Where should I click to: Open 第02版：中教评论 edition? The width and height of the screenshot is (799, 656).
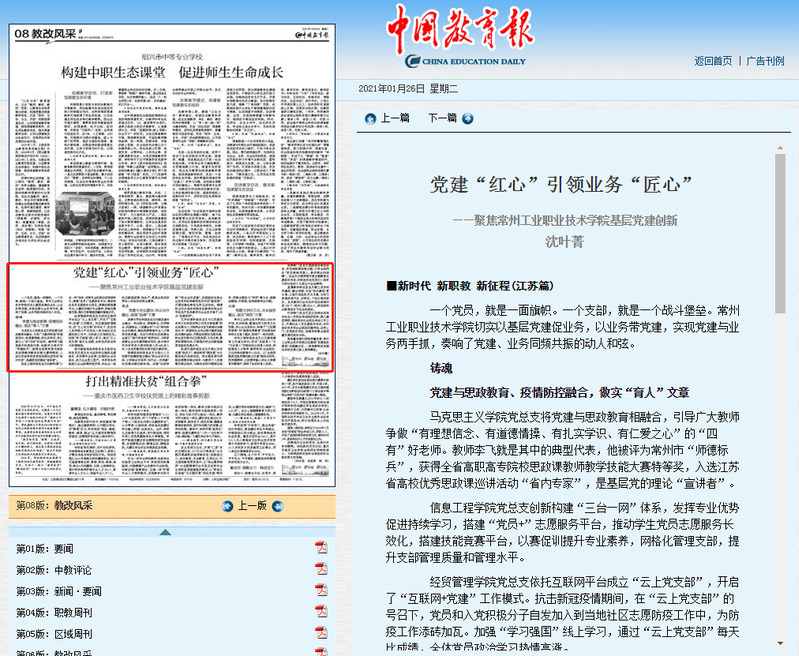[x=51, y=570]
